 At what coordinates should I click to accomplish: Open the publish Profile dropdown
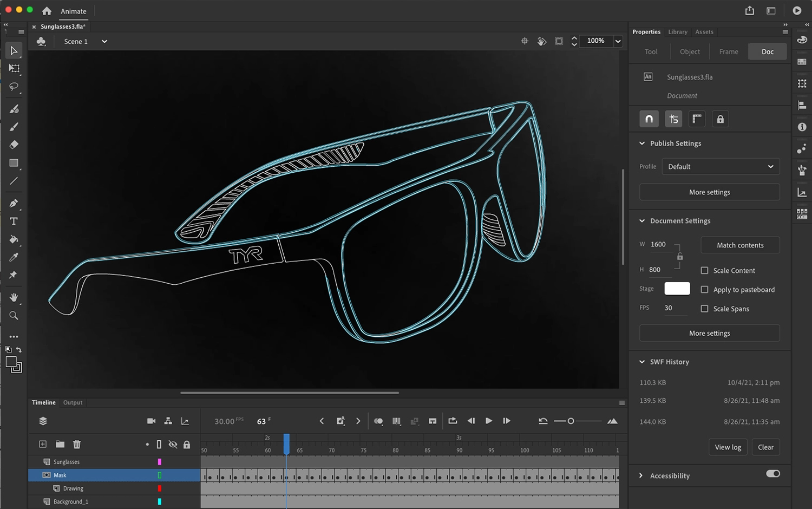[x=721, y=167]
